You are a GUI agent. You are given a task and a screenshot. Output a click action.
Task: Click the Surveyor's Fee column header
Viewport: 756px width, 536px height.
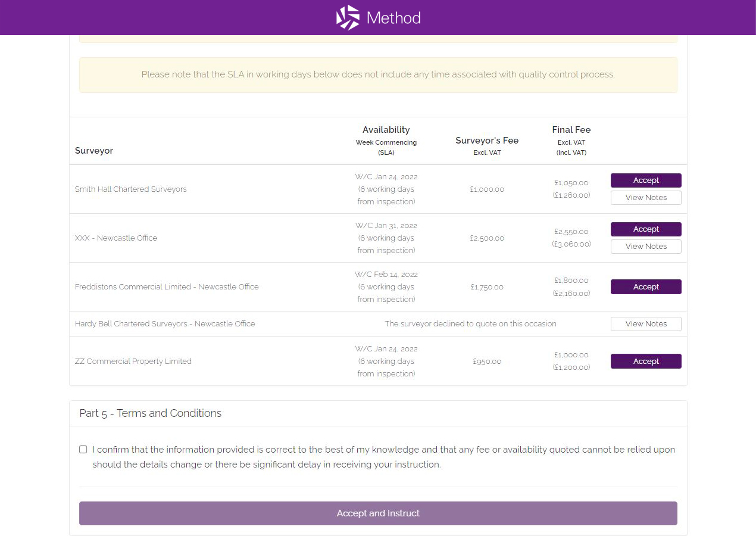coord(487,141)
